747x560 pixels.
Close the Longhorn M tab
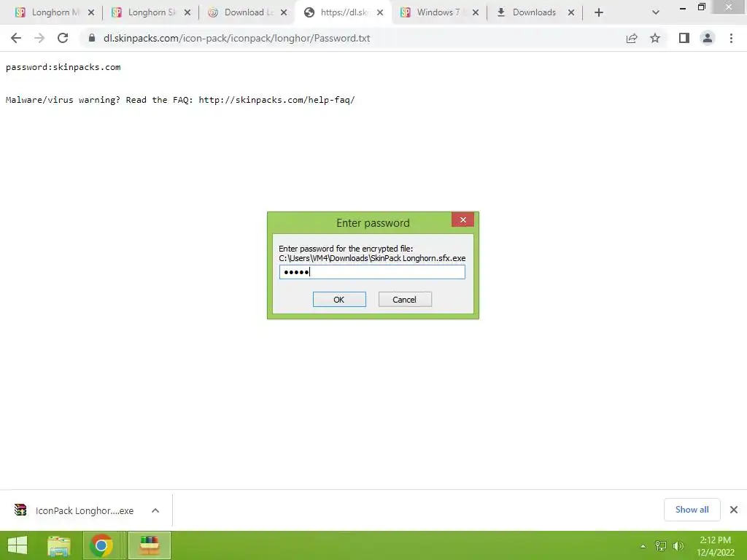coord(91,12)
